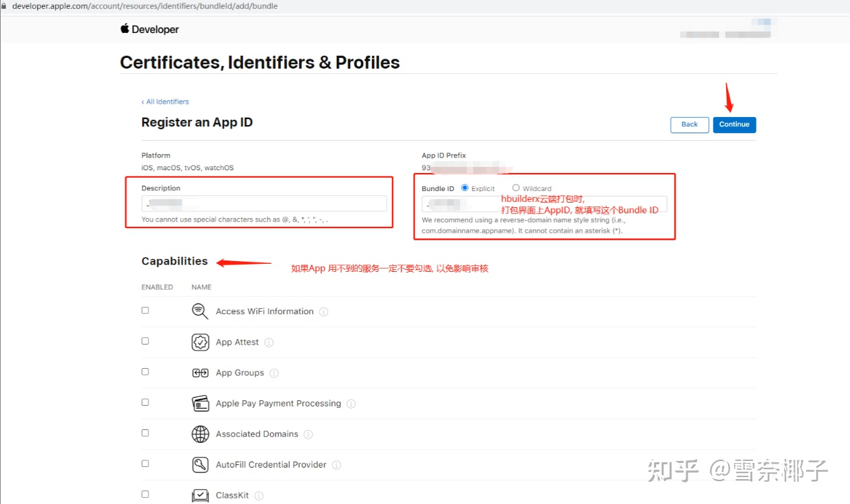This screenshot has height=504, width=850.
Task: Click the ENABLED column header
Action: pyautogui.click(x=157, y=287)
